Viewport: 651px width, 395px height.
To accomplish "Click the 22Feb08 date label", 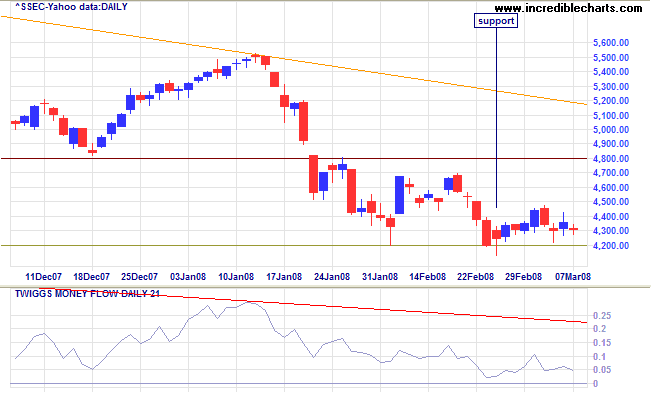I will click(x=476, y=276).
